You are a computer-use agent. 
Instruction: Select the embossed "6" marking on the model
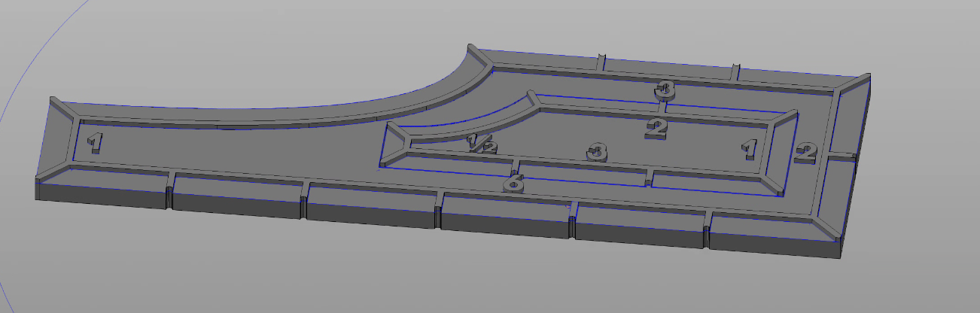pos(513,182)
